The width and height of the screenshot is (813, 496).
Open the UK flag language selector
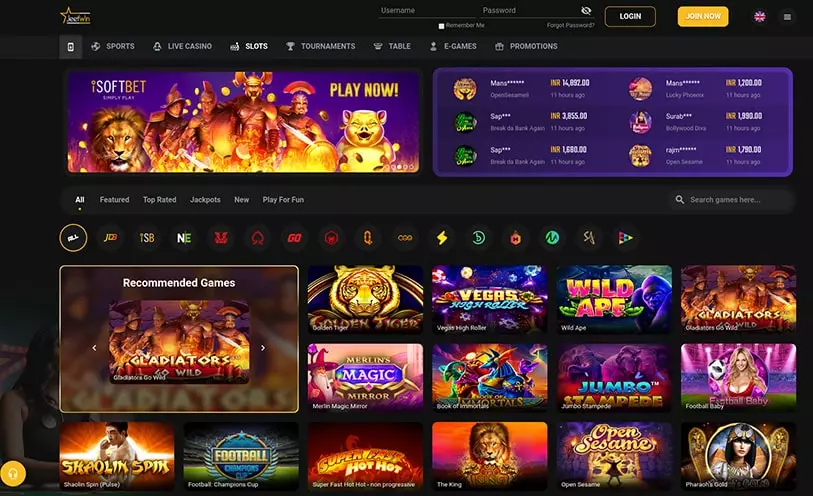[x=760, y=17]
